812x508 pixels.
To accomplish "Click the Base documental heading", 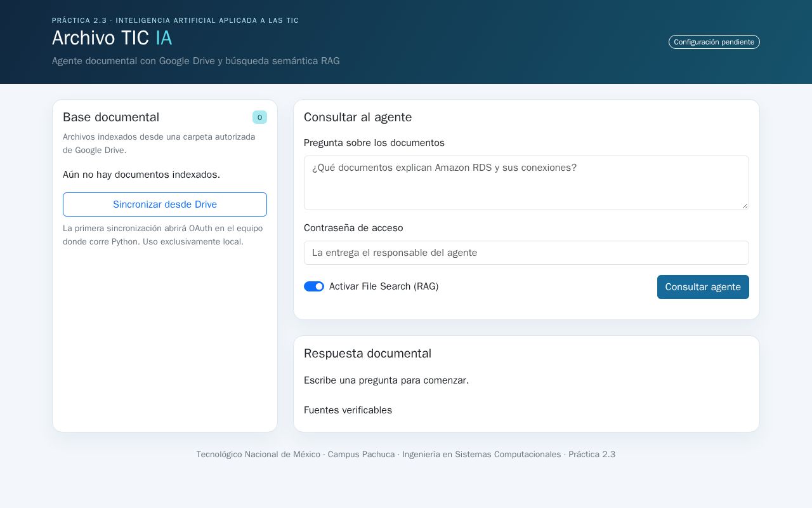I will (111, 117).
